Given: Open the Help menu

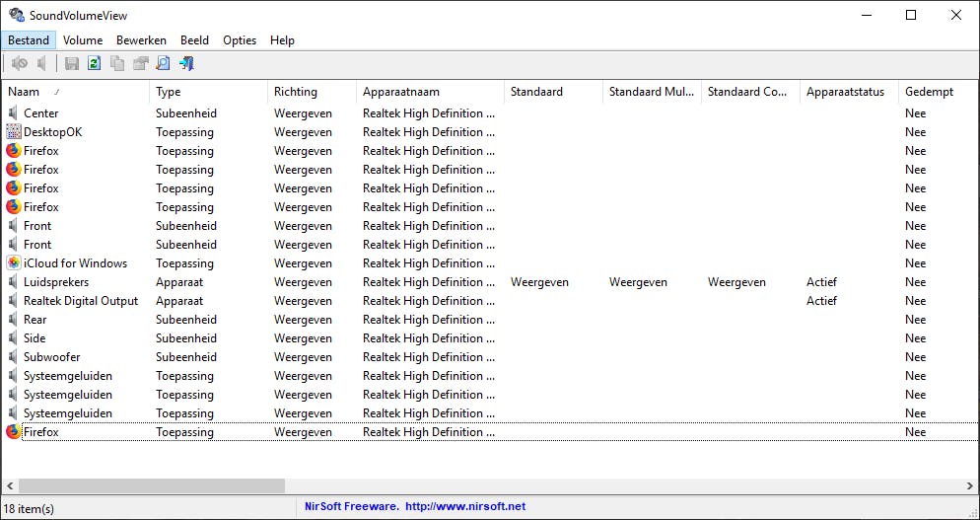Looking at the screenshot, I should (282, 40).
